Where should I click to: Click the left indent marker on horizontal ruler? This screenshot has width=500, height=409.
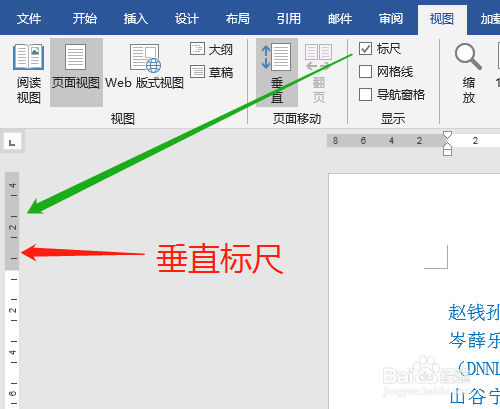click(x=447, y=152)
